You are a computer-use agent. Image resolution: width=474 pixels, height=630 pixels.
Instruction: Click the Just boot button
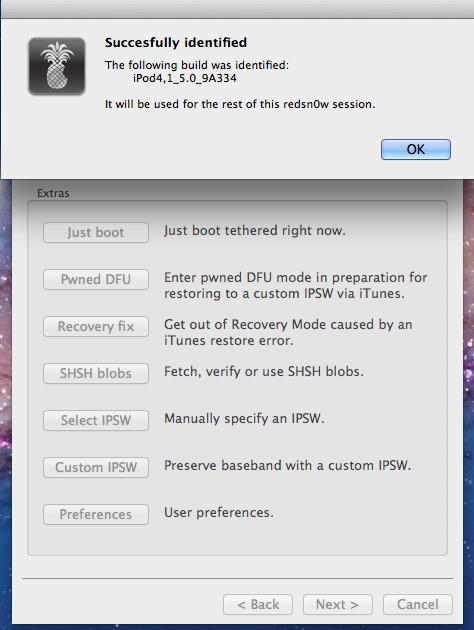(x=96, y=233)
